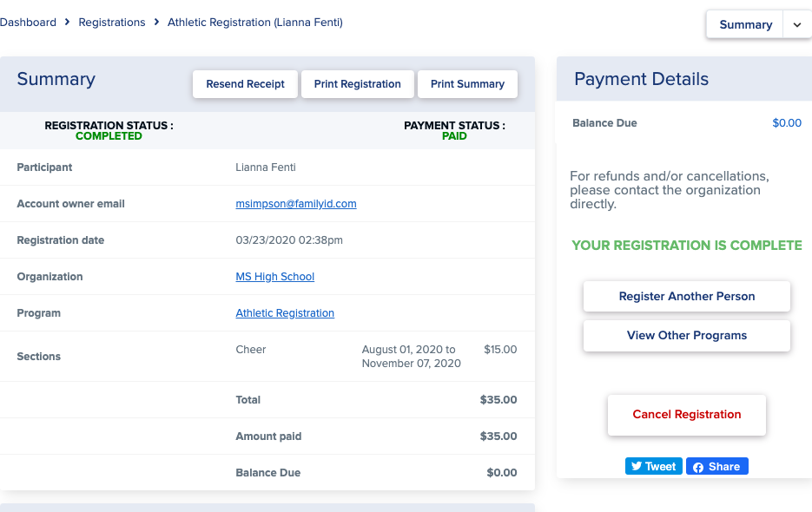The image size is (812, 512).
Task: Click Resend Receipt button
Action: [x=246, y=84]
